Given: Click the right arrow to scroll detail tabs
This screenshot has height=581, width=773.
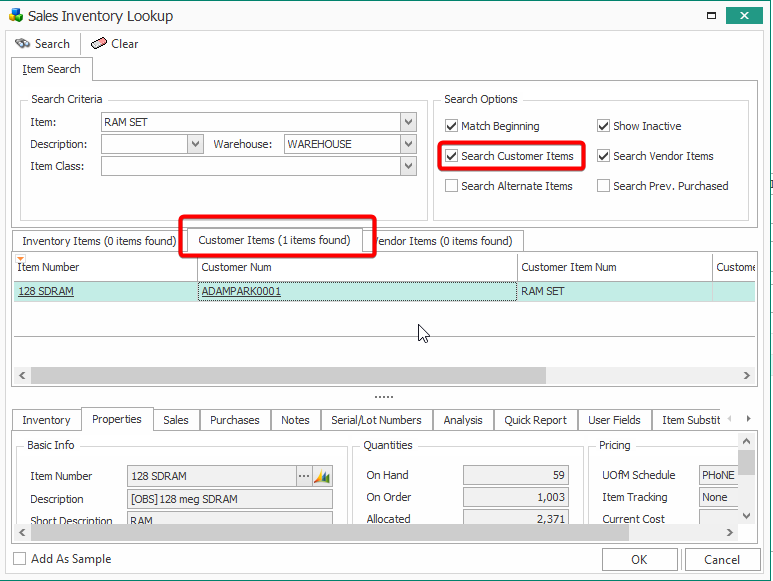Looking at the screenshot, I should [x=743, y=419].
